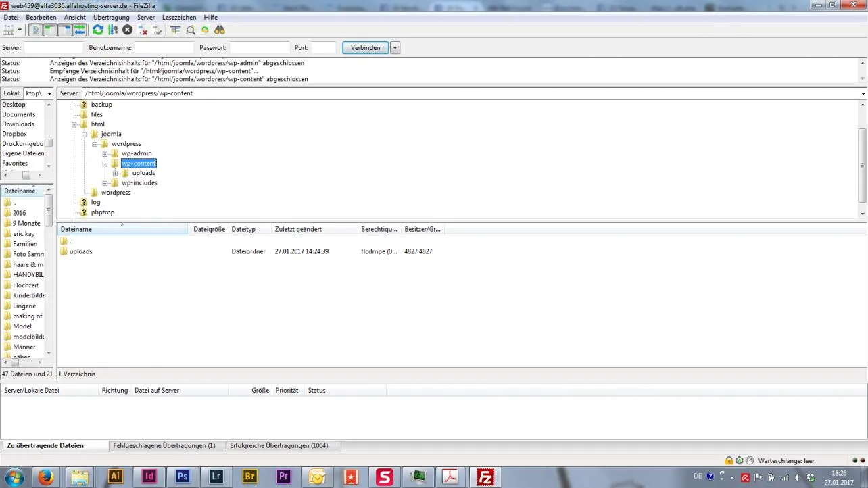This screenshot has height=488, width=868.
Task: Open Adobe InDesign from the taskbar
Action: click(149, 477)
